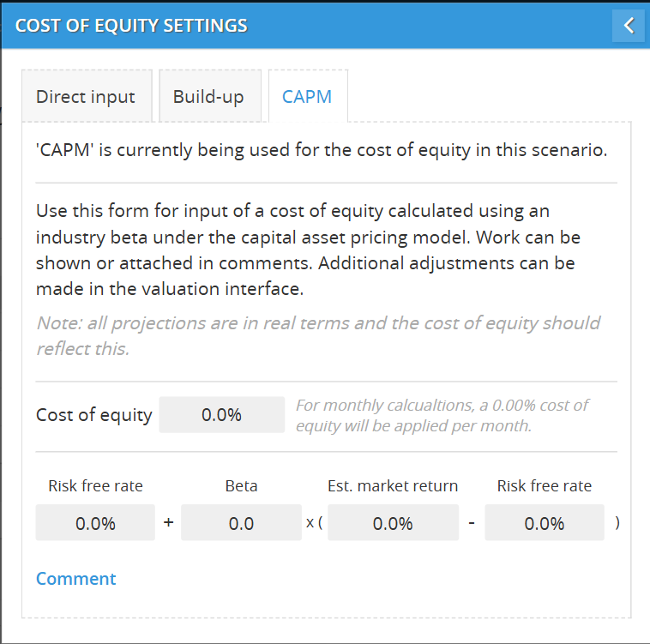The height and width of the screenshot is (644, 650).
Task: Click the Est. market return input
Action: [x=393, y=523]
